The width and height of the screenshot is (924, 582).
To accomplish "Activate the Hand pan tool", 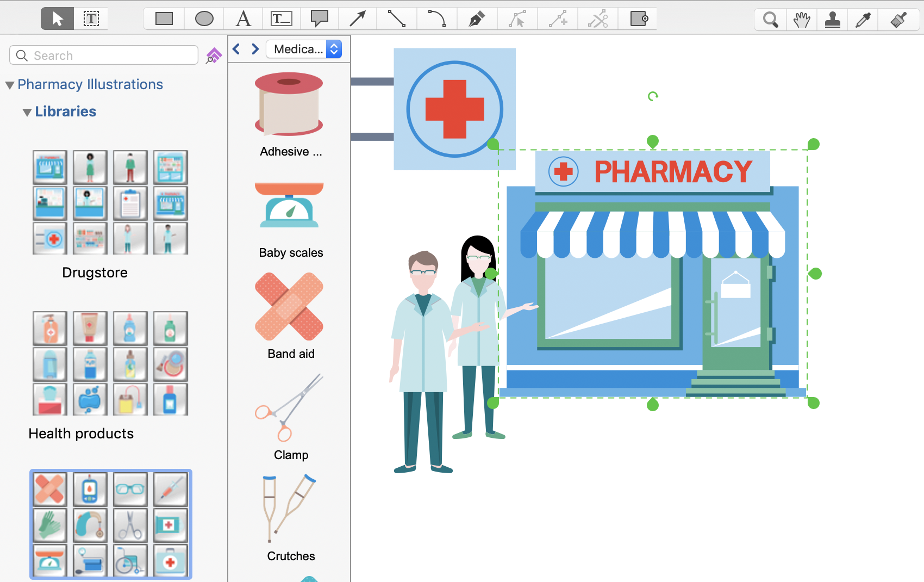I will tap(801, 20).
